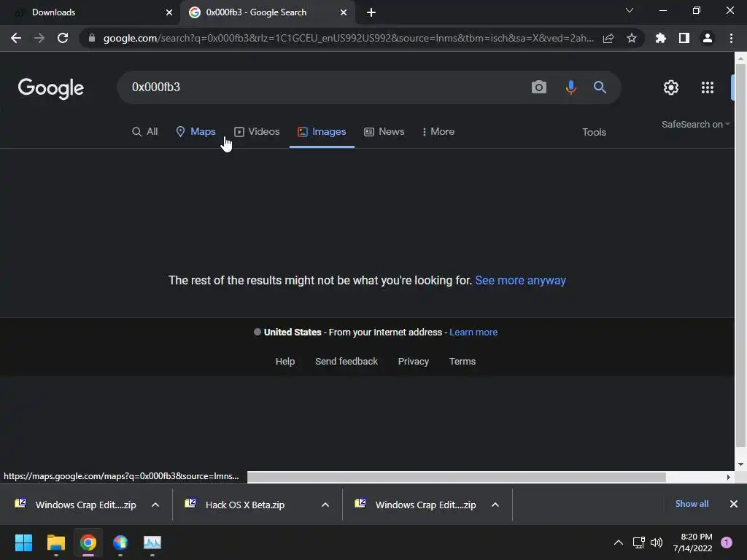The height and width of the screenshot is (560, 747).
Task: Show hidden system tray icons
Action: [619, 542]
